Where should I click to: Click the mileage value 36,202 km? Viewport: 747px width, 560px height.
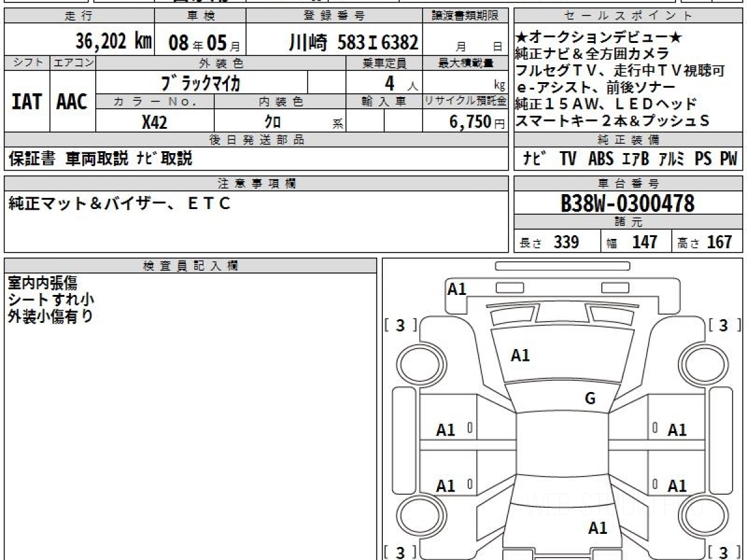113,42
